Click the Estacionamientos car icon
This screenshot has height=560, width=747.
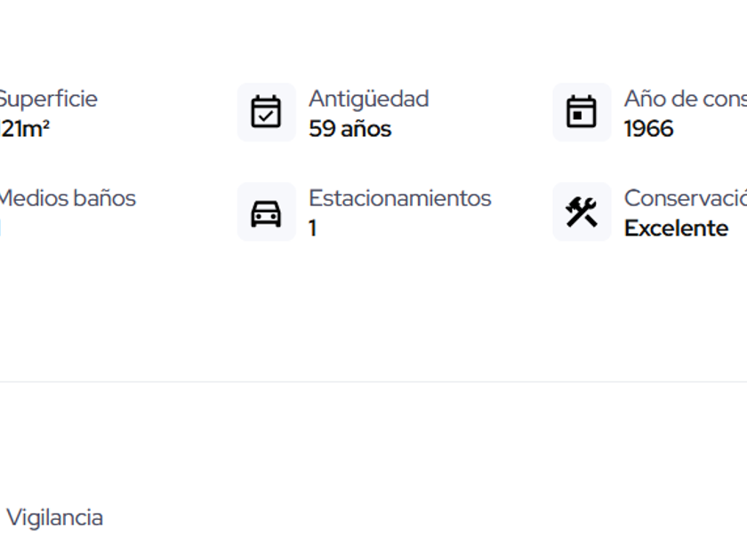266,214
